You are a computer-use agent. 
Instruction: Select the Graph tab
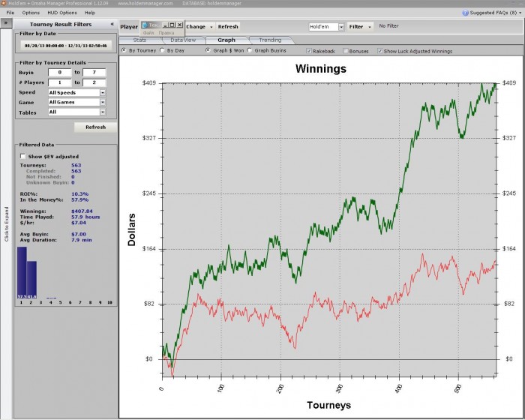(226, 40)
